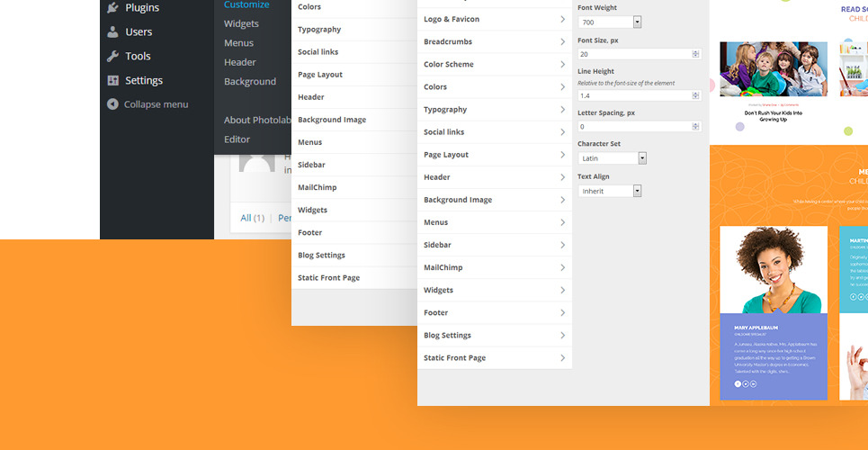The height and width of the screenshot is (450, 868).
Task: Open the Text Align Inherit dropdown
Action: coord(637,191)
